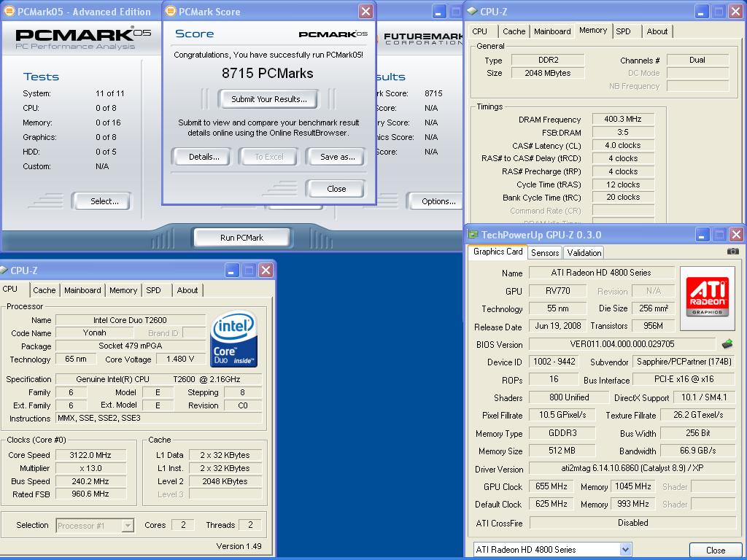This screenshot has width=747, height=560.
Task: Click the memory Size 2048 MBytes value
Action: click(548, 73)
